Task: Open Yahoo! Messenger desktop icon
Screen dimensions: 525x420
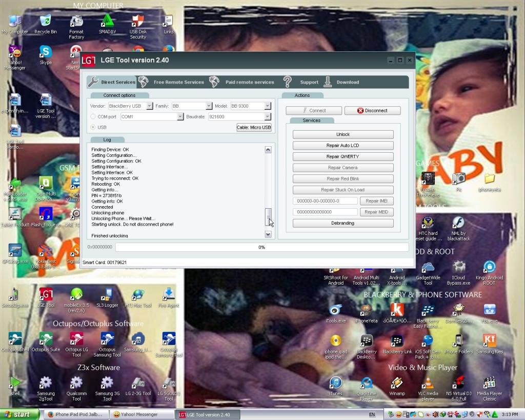Action: [15, 57]
